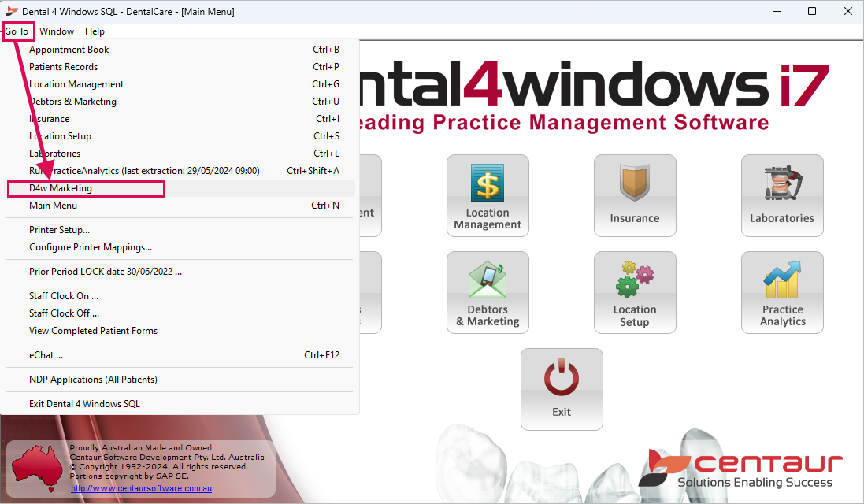Choose Exit Dental 4 Windows SQL
This screenshot has width=864, height=504.
(x=180, y=404)
